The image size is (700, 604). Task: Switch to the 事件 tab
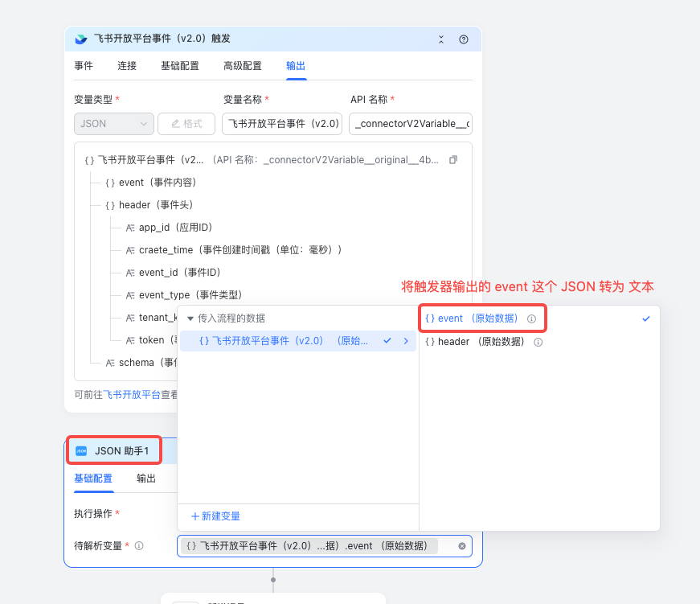pyautogui.click(x=84, y=66)
